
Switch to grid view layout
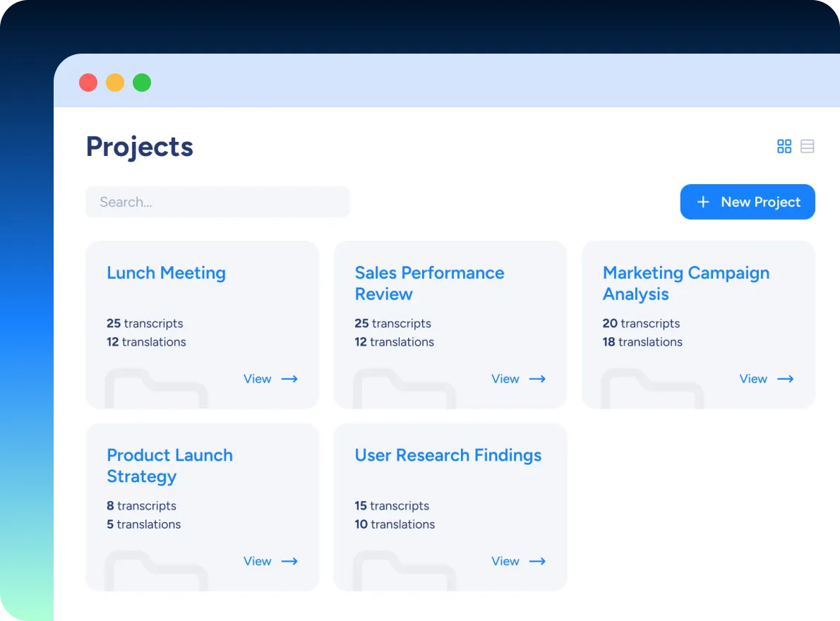(x=784, y=146)
